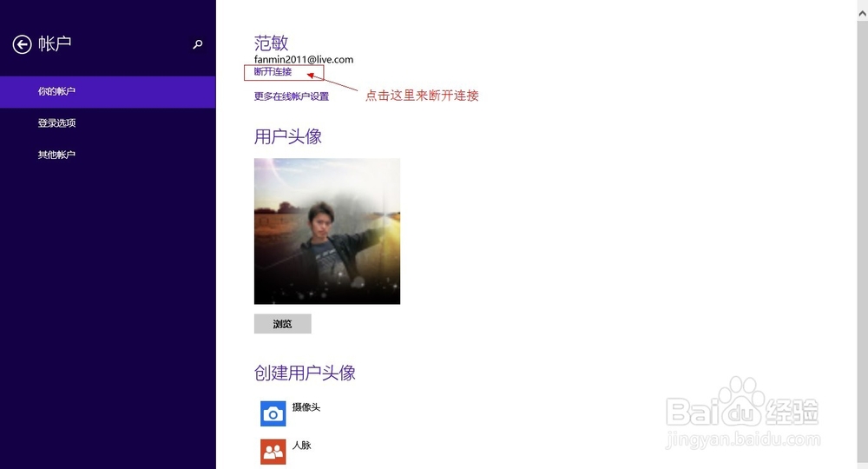Launch the 摄像头 camera app icon
The height and width of the screenshot is (469, 868).
pyautogui.click(x=273, y=413)
